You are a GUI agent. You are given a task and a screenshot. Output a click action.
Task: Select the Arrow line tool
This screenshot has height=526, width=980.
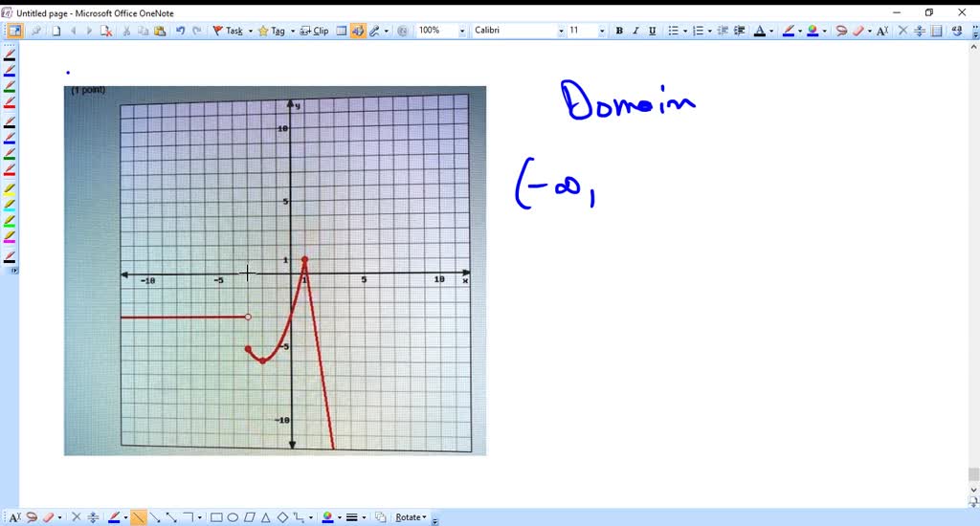[x=155, y=517]
